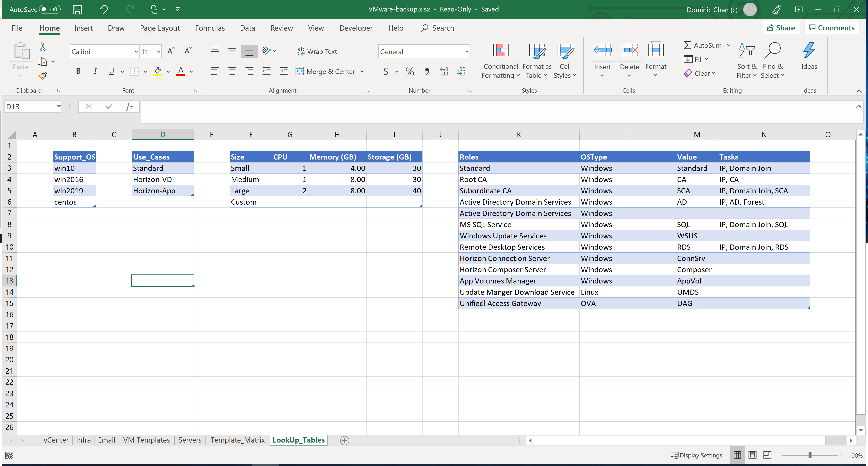
Task: Click the Merge & Center icon
Action: pos(300,71)
